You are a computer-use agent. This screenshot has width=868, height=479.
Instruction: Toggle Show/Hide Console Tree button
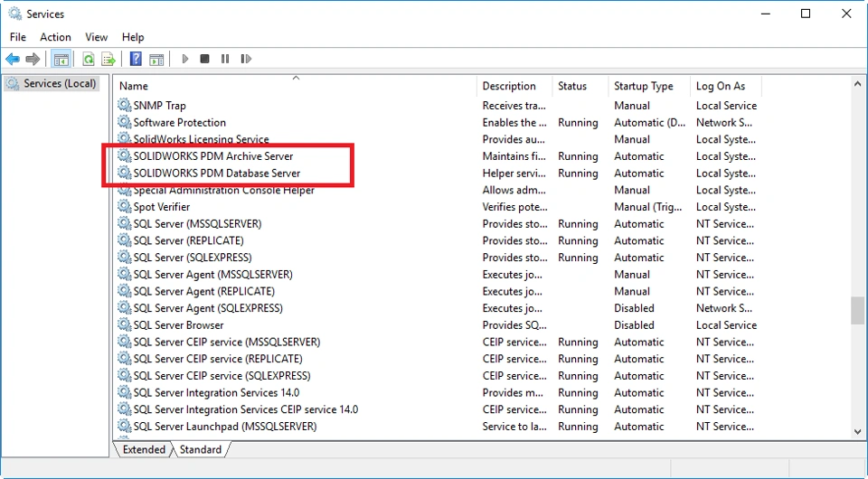pyautogui.click(x=61, y=59)
